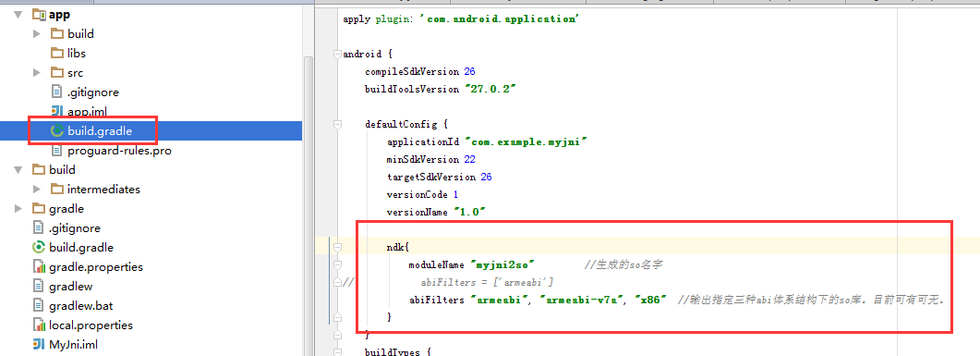The image size is (980, 356).
Task: Expand the gradle folder arrow
Action: 18,208
